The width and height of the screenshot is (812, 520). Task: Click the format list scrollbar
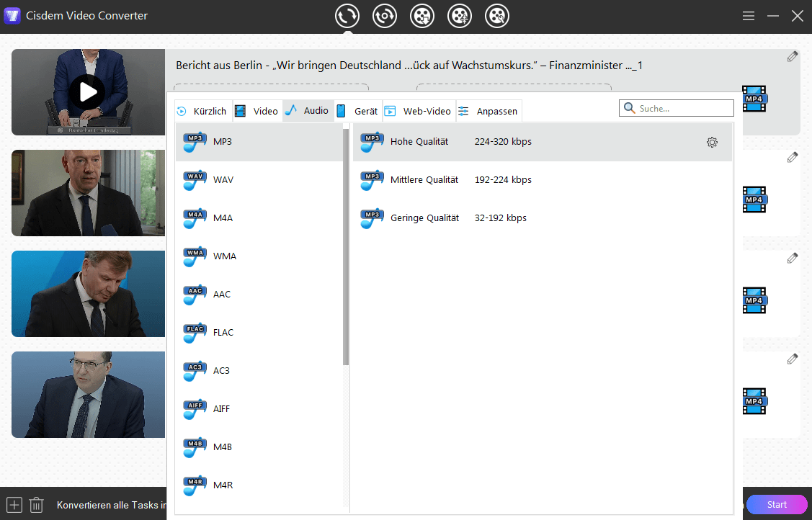[x=345, y=247]
